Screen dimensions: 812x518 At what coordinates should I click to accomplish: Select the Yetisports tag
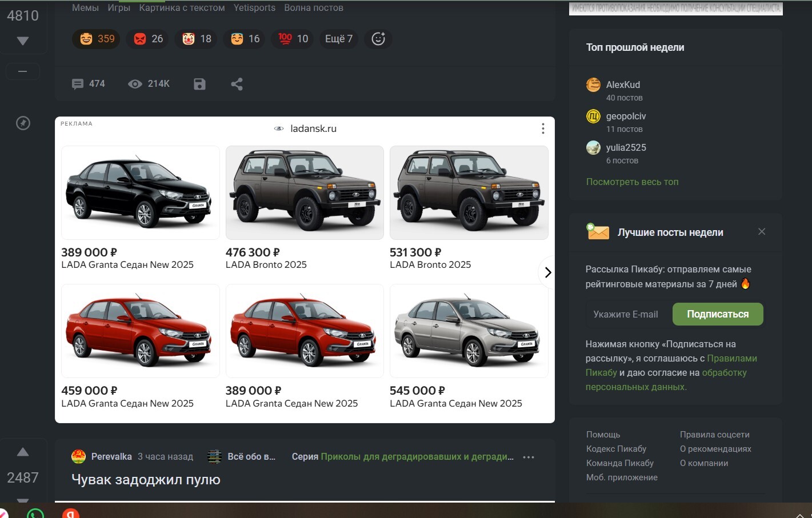(254, 8)
